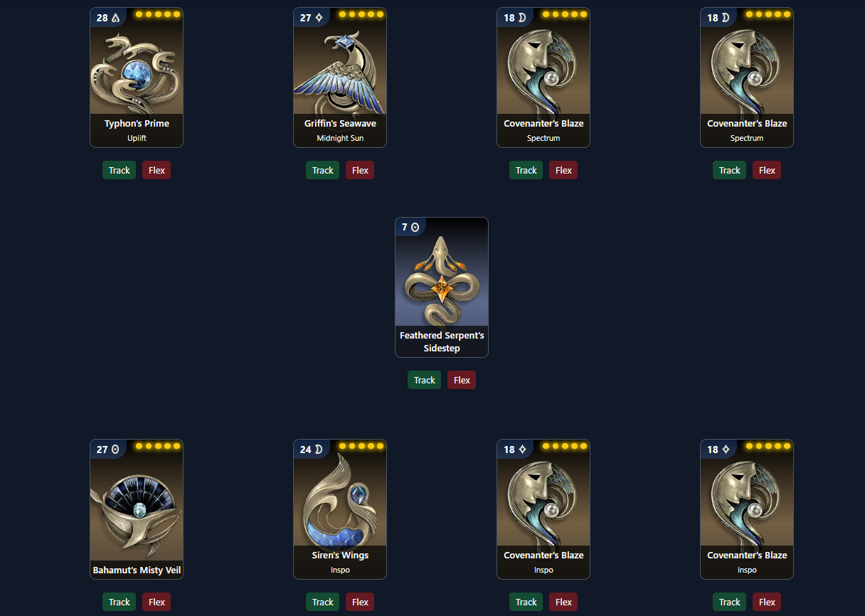
Task: Click the gold rank dots on Siren's Wings
Action: click(361, 446)
